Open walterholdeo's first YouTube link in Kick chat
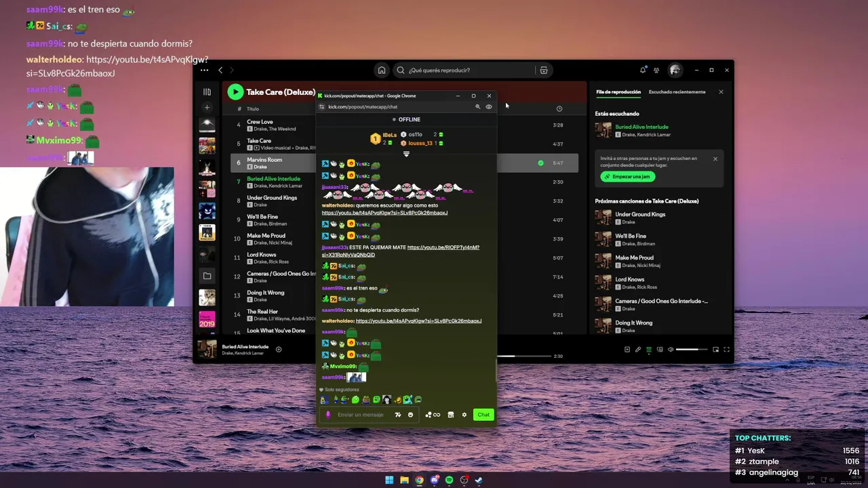 [384, 213]
